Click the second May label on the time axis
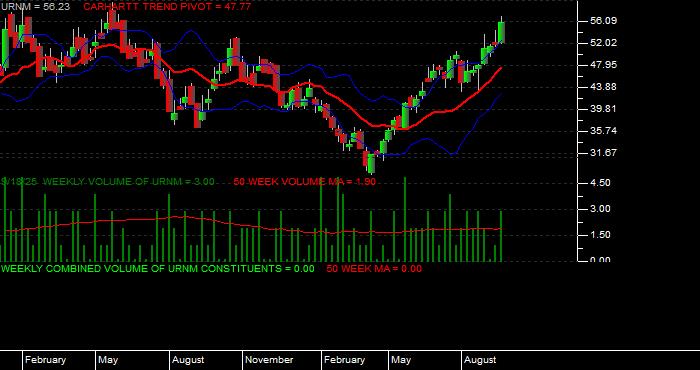The image size is (700, 370). 401,360
